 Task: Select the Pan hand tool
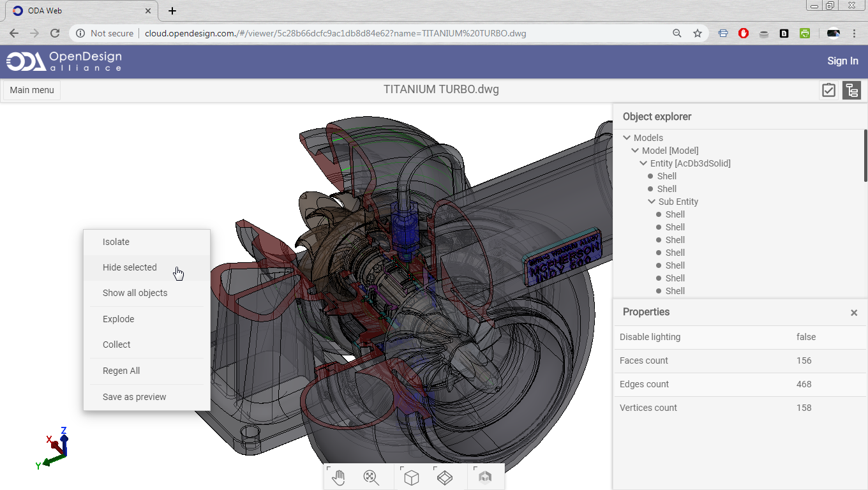click(x=338, y=477)
